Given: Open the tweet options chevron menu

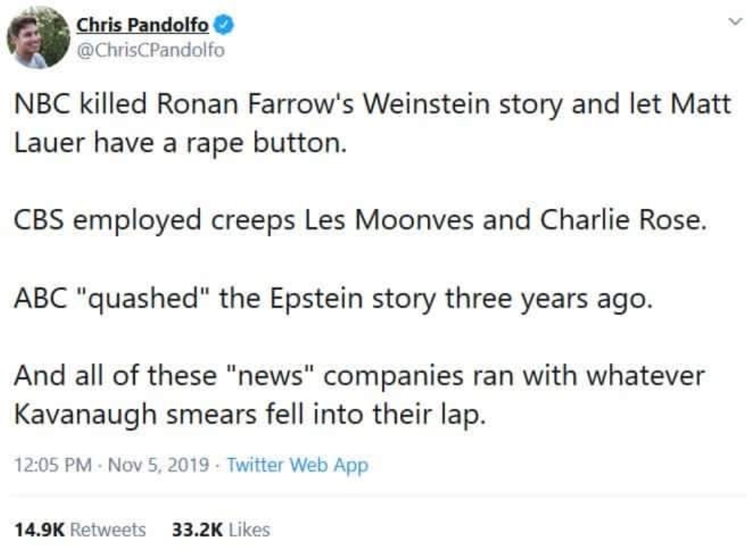Looking at the screenshot, I should point(735,21).
